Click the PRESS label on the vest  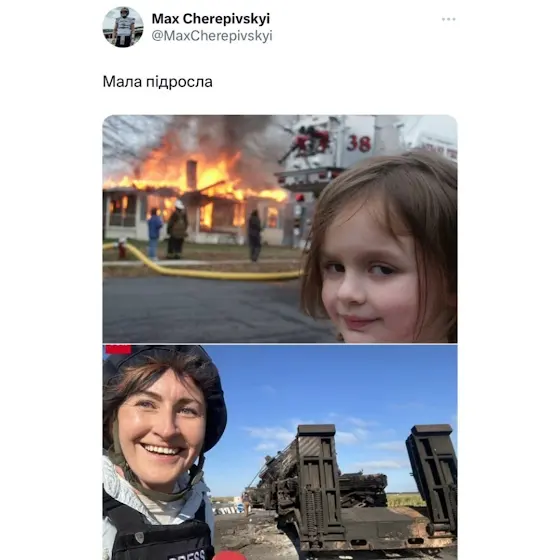click(x=187, y=555)
